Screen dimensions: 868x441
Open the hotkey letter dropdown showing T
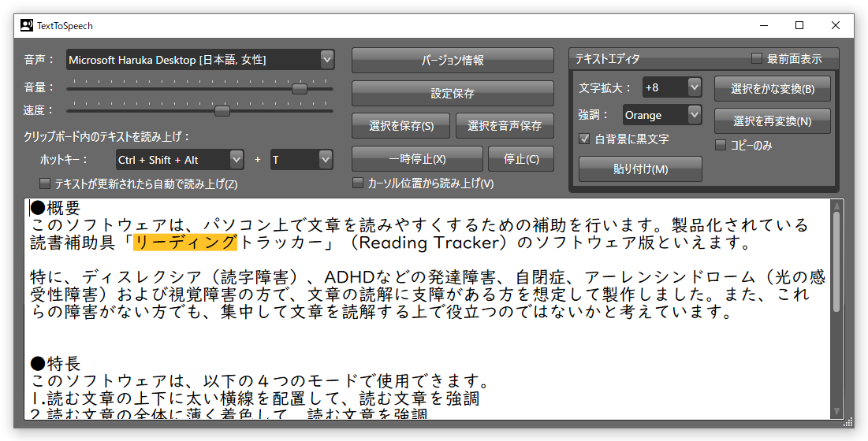click(x=302, y=160)
